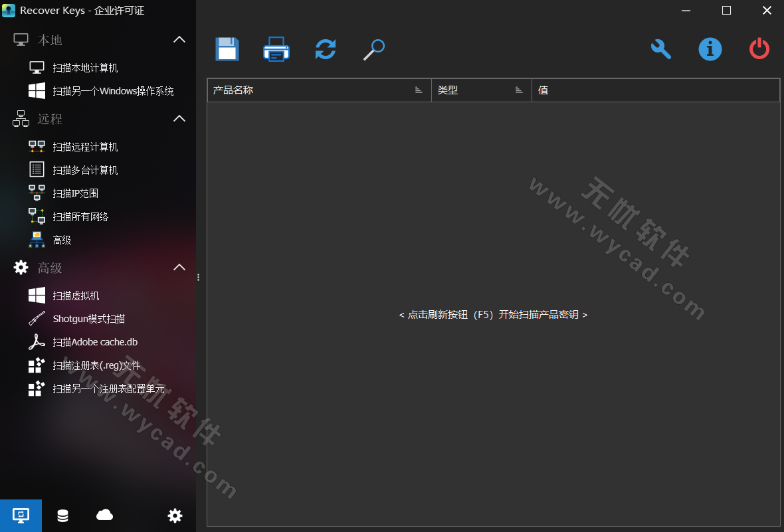
Task: Open the wrench Settings icon
Action: click(660, 49)
